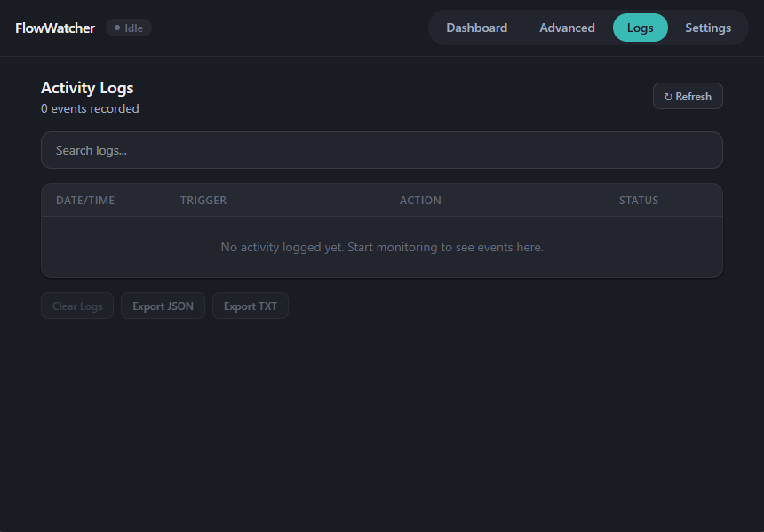Click the empty logs message in the table

382,247
